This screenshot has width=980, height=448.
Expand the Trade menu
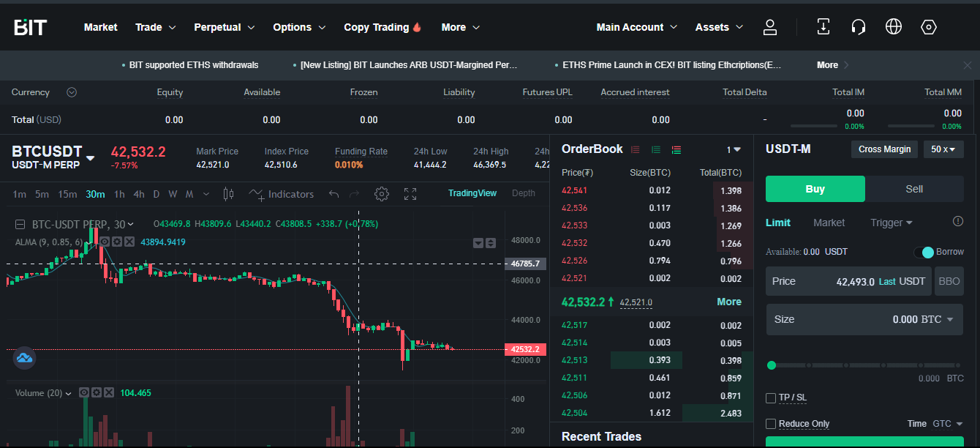coord(156,27)
